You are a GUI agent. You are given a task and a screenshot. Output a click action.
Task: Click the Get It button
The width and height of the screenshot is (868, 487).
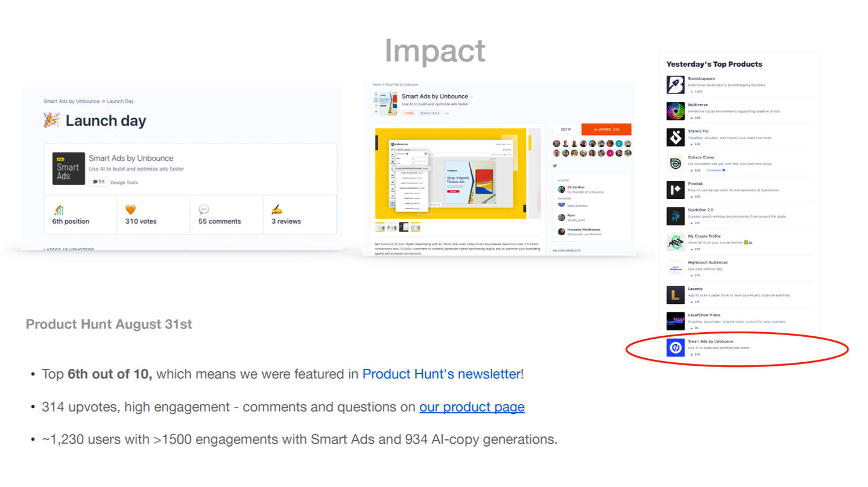(x=566, y=130)
